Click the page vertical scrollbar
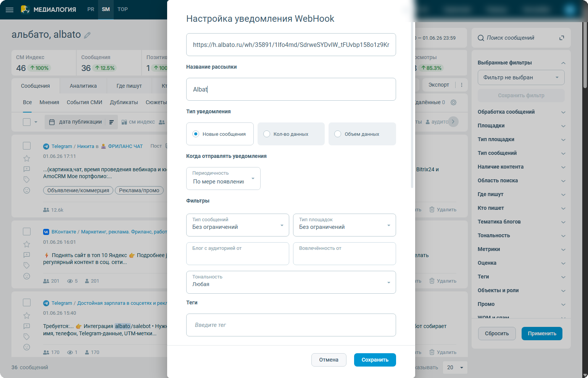This screenshot has height=378, width=588. tap(585, 55)
